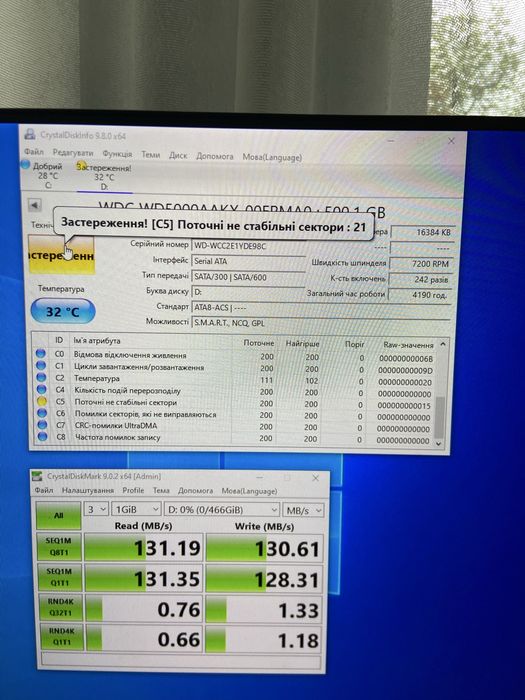
Task: Open the Допомога menu in CrystalDiskMark
Action: tap(195, 491)
